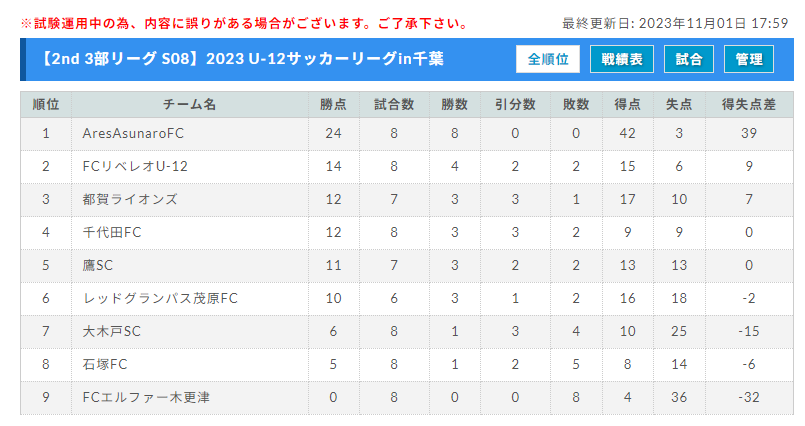805x426 pixels.
Task: Click the league title 2023 U-12サッカーリーグin千葉
Action: [324, 59]
